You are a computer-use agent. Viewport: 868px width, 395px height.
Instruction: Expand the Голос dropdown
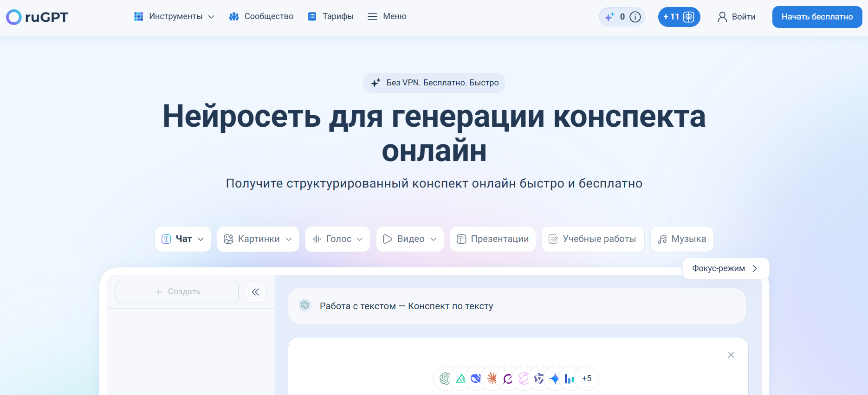[x=337, y=239]
